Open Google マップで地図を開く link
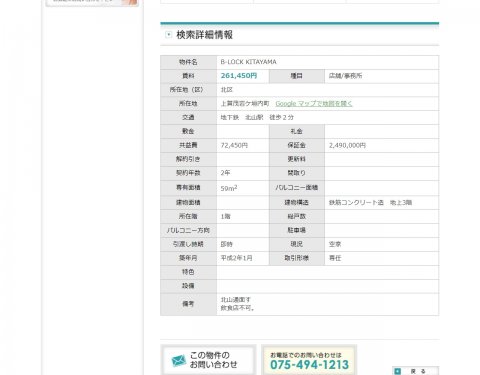This screenshot has width=480, height=375. (x=314, y=104)
